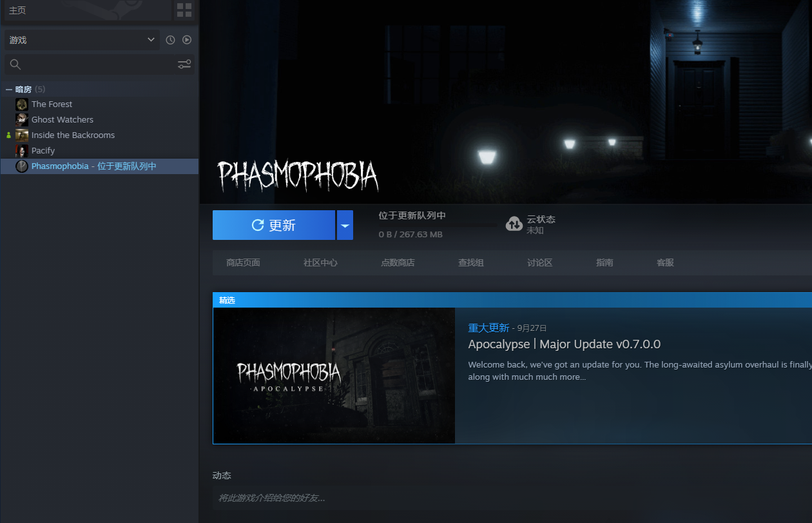The image size is (812, 523).
Task: Open Phasmophobia Apocalypse news thumbnail
Action: coord(334,376)
